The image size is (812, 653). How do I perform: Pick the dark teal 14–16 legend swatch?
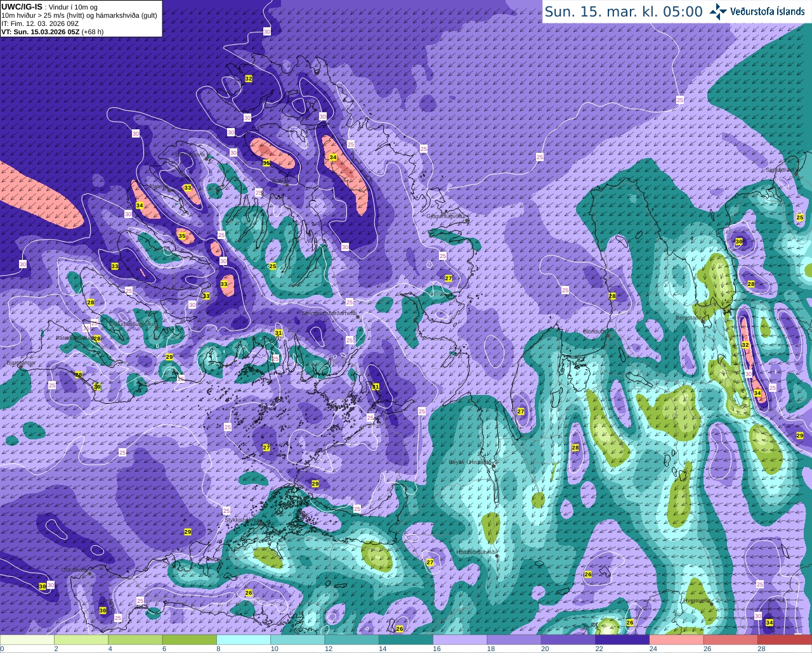[406, 640]
